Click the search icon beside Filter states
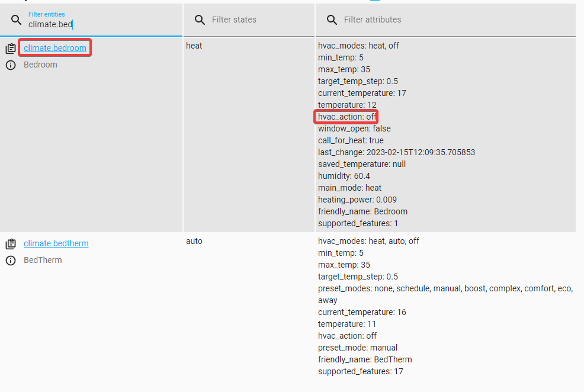The height and width of the screenshot is (392, 584). 200,20
